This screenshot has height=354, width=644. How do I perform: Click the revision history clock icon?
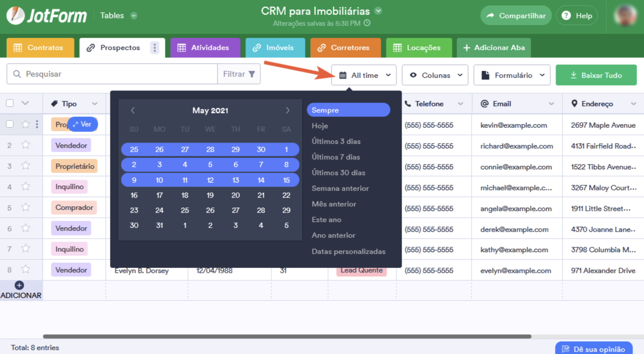[x=367, y=23]
